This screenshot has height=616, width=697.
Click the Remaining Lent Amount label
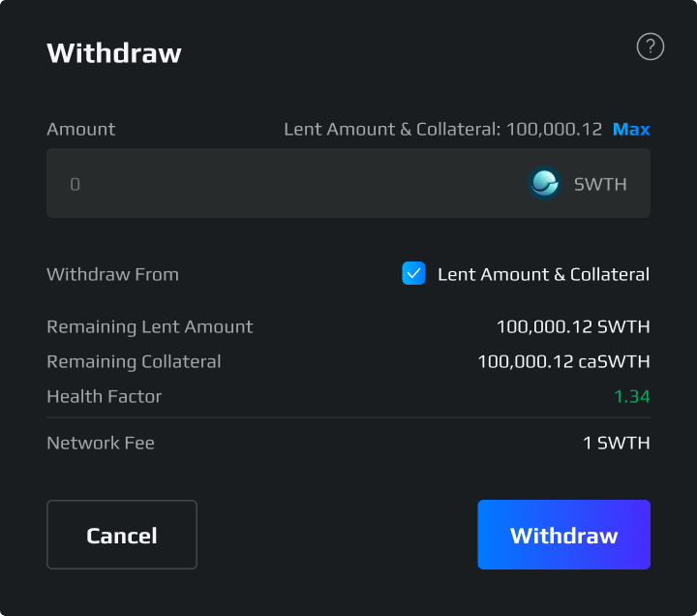(149, 326)
